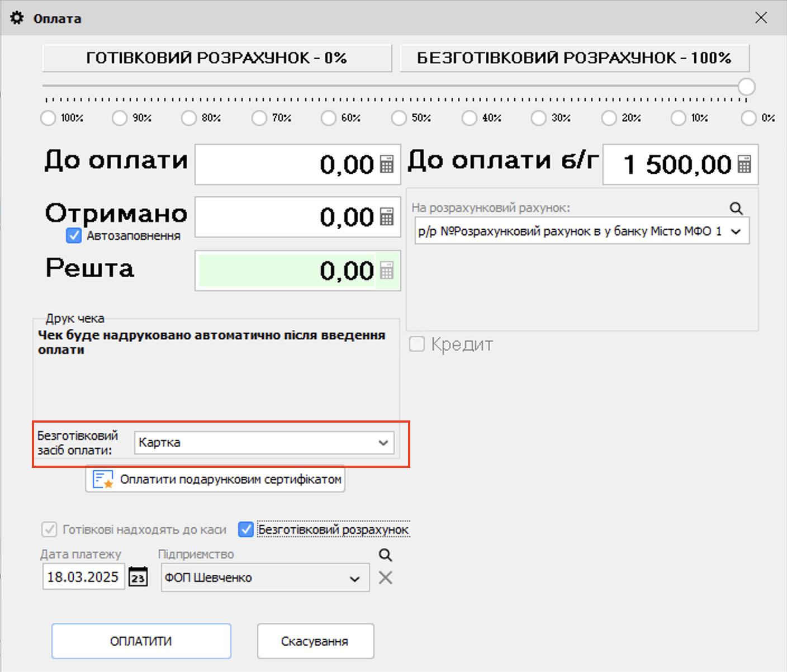Search for a розрахунковий рахунок via magnifier

(736, 209)
